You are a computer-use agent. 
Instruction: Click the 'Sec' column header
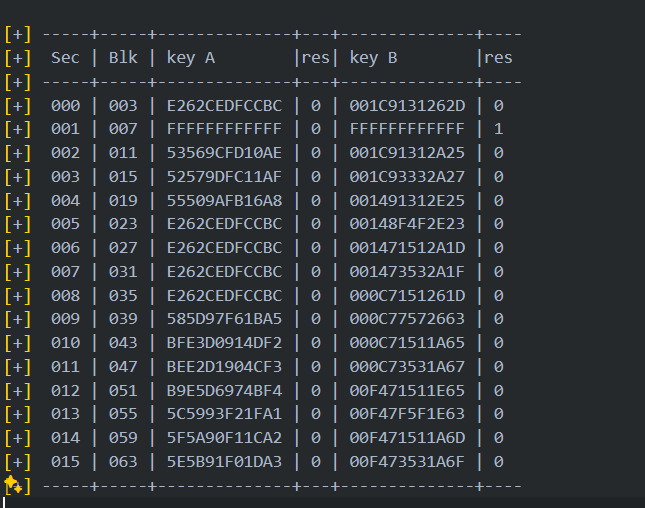[65, 58]
